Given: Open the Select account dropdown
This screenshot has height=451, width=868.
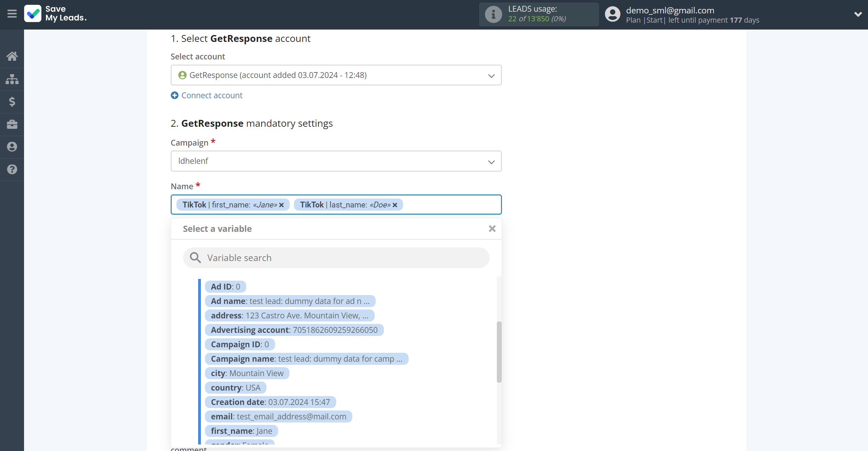Looking at the screenshot, I should point(336,75).
